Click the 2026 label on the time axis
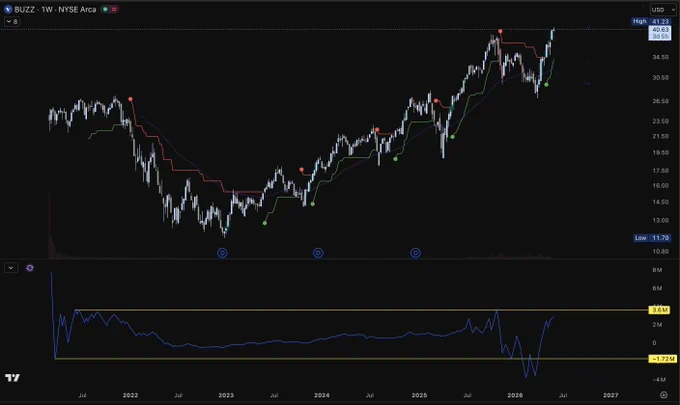 [x=515, y=395]
